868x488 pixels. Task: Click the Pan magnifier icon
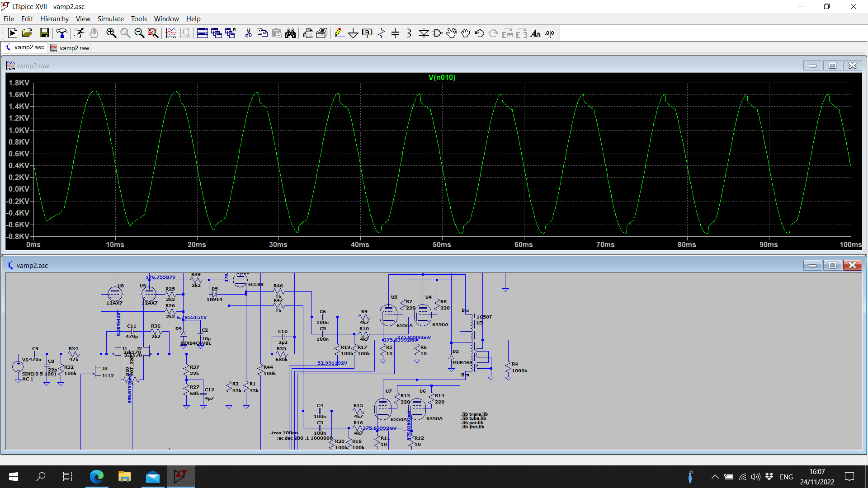point(125,33)
